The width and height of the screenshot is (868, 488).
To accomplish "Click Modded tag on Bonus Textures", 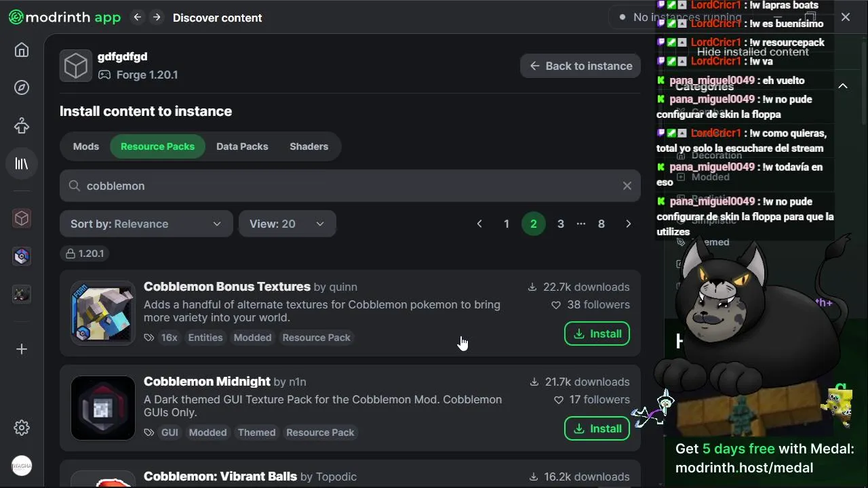I will pyautogui.click(x=252, y=338).
